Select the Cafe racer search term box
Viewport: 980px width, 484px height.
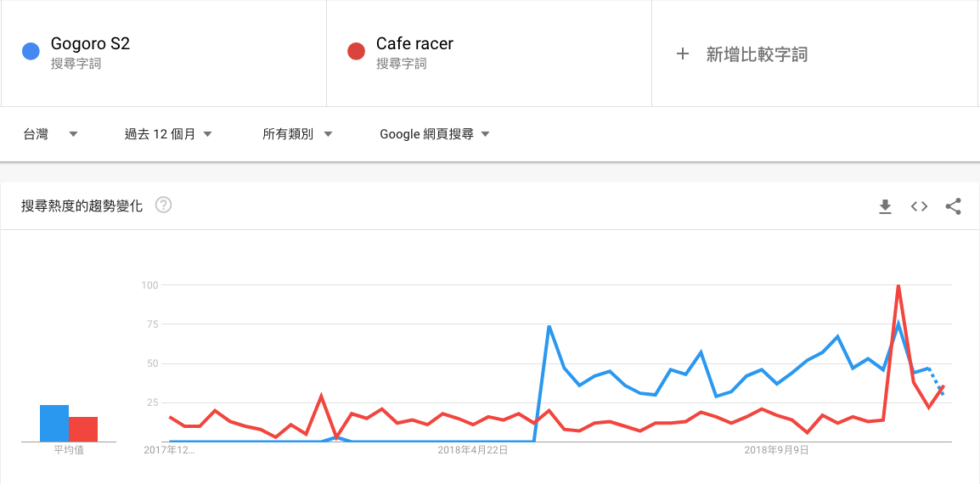coord(488,53)
